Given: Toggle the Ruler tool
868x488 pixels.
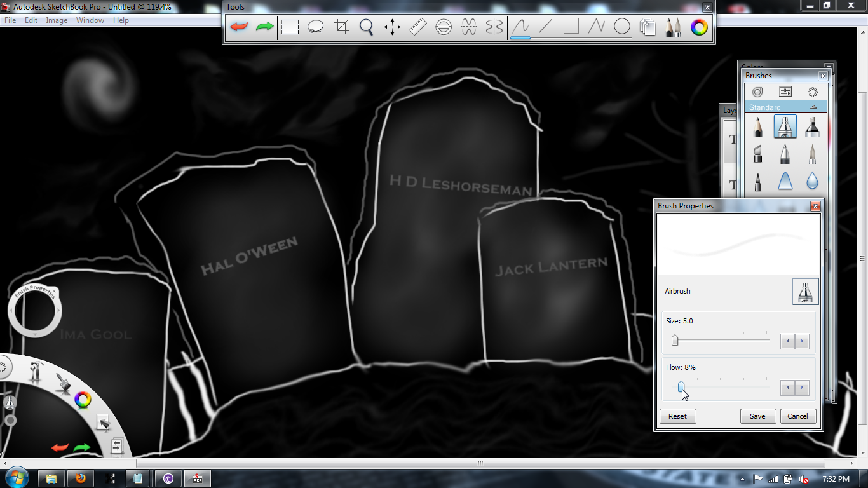Looking at the screenshot, I should click(418, 27).
